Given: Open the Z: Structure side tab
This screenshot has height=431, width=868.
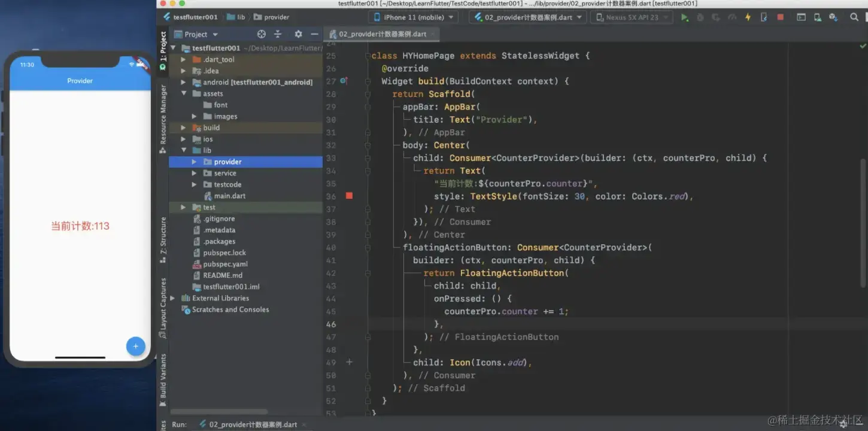Looking at the screenshot, I should (x=163, y=240).
